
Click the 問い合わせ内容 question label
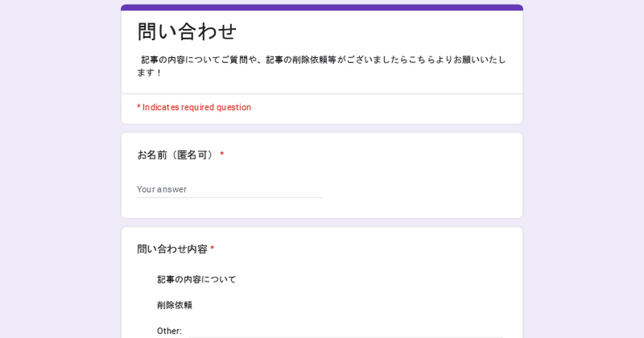pos(172,249)
